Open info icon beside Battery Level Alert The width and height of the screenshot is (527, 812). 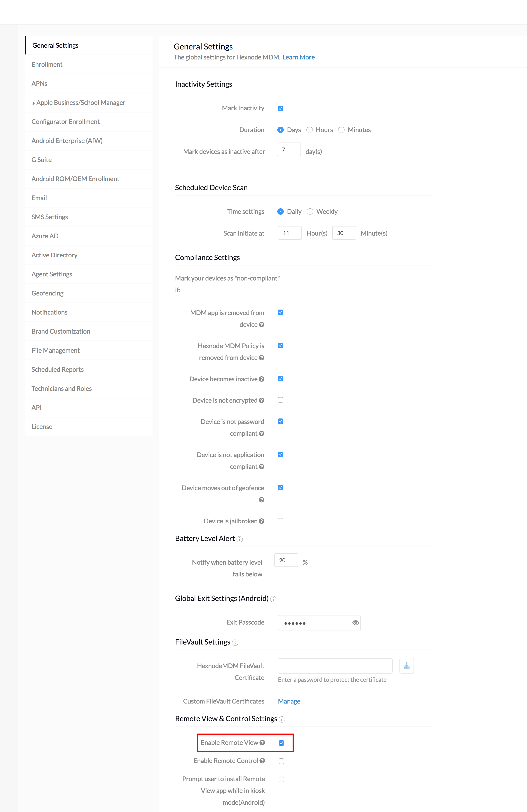pyautogui.click(x=240, y=539)
